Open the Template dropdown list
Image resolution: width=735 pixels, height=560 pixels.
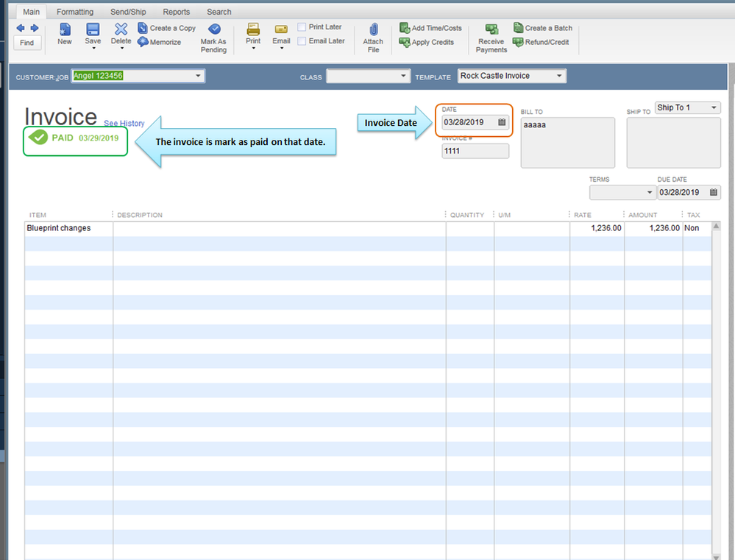coord(560,76)
